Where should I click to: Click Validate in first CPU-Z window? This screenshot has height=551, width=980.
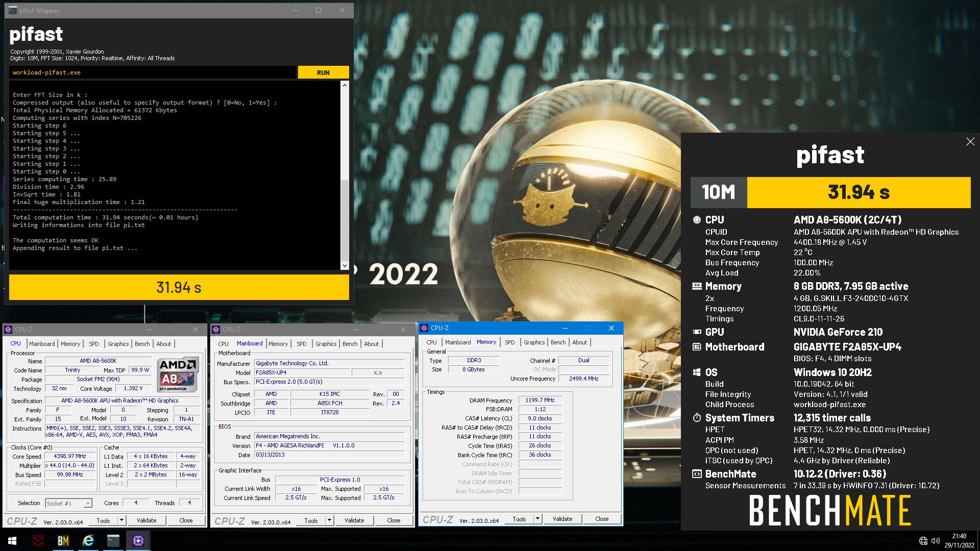point(146,520)
